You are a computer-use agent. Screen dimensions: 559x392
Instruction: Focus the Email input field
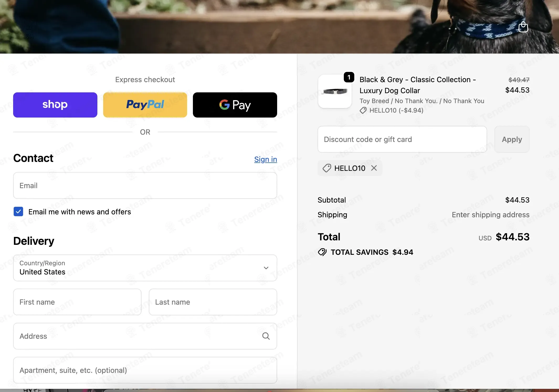pos(145,186)
